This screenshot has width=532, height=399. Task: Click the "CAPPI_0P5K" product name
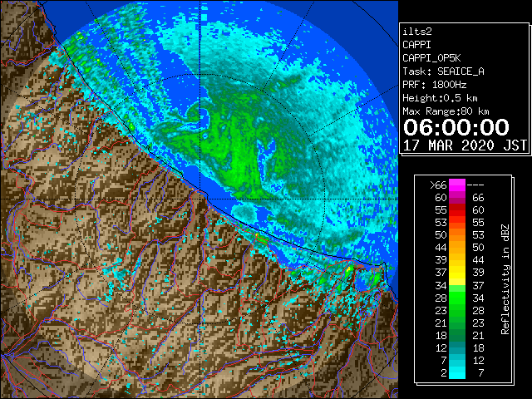point(431,58)
